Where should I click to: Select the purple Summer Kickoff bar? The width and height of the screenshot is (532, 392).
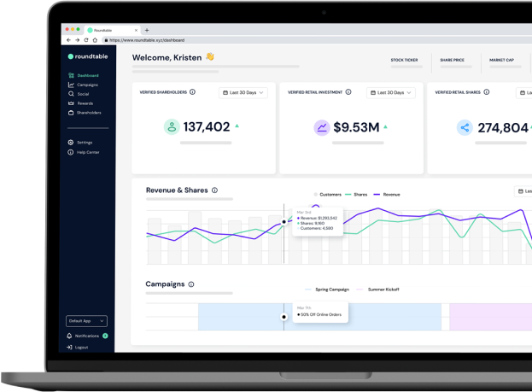491,317
